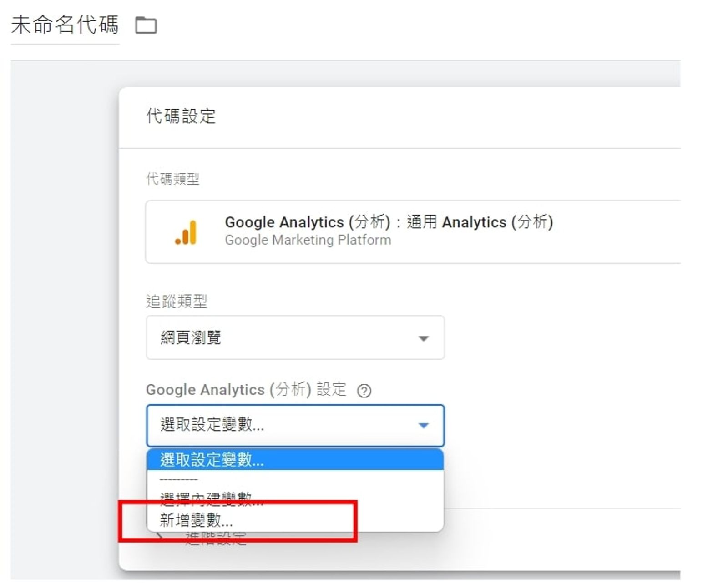Viewport: 728px width, 583px height.
Task: Click the 代碼類型 label
Action: [x=172, y=179]
